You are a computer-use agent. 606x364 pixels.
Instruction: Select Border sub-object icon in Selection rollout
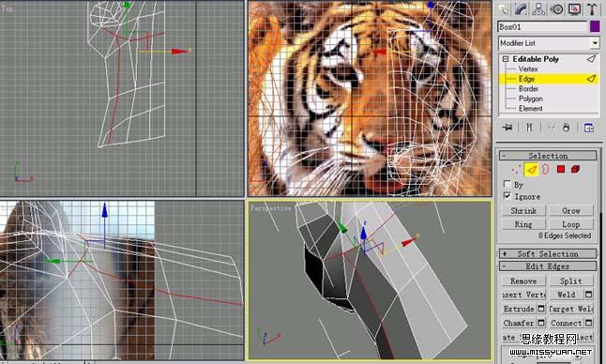[545, 169]
